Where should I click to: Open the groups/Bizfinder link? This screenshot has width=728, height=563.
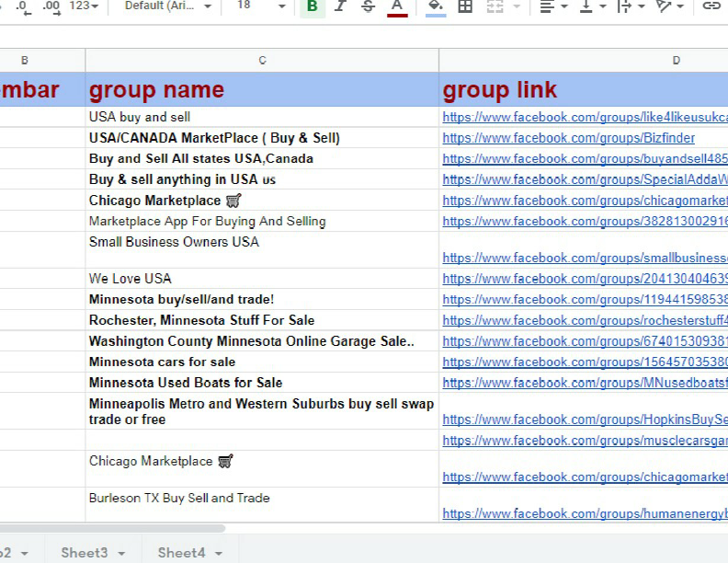click(x=568, y=138)
